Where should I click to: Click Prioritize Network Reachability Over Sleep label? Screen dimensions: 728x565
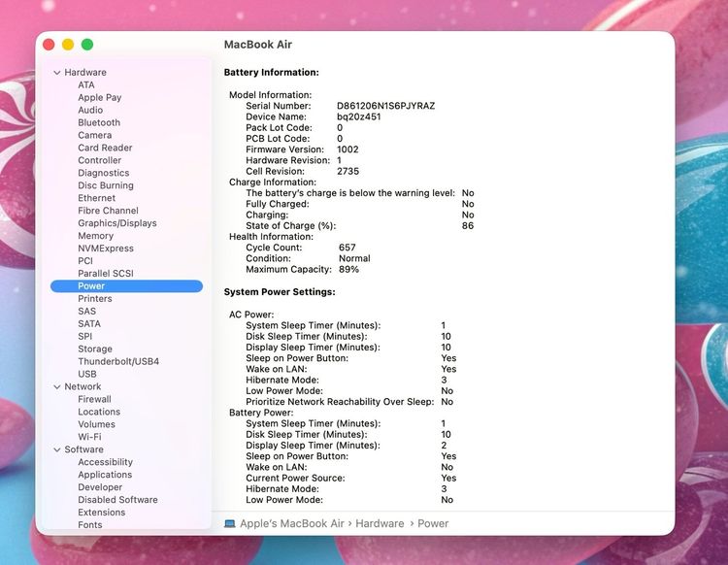pyautogui.click(x=340, y=402)
